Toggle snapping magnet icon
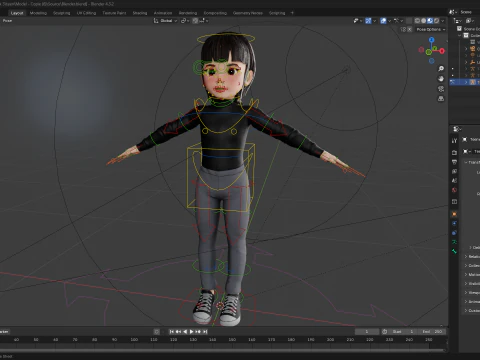The height and width of the screenshot is (360, 480). pyautogui.click(x=195, y=21)
